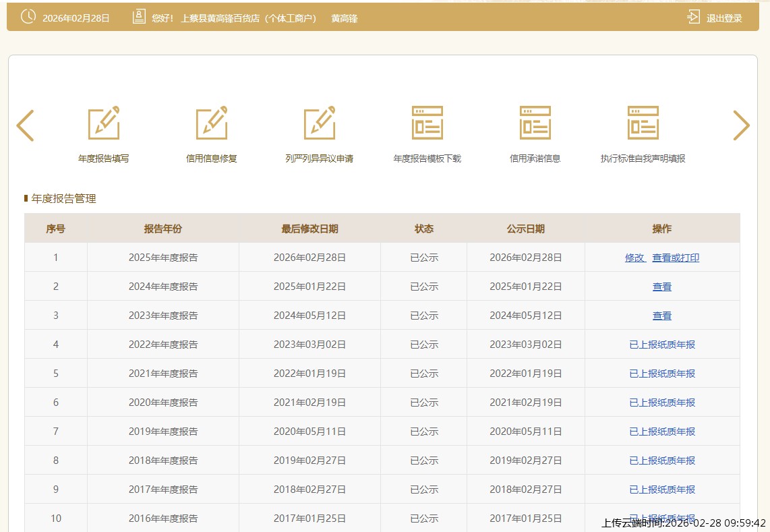The height and width of the screenshot is (532, 770).
Task: Click the clock icon next to the date
Action: coord(28,18)
